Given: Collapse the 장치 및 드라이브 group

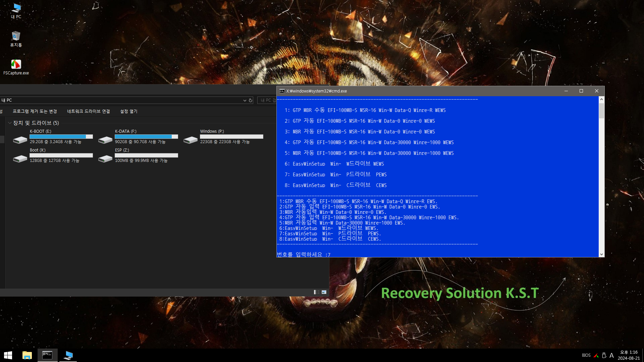Looking at the screenshot, I should [10, 123].
